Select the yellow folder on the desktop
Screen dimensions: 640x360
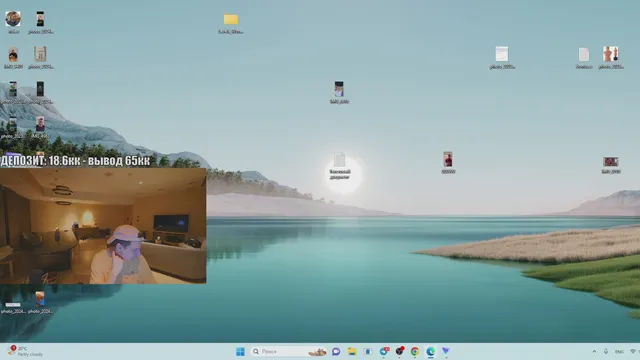tap(231, 23)
